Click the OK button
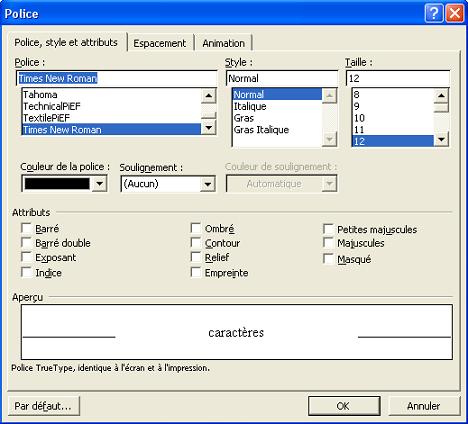Image resolution: width=468 pixels, height=424 pixels. [x=344, y=406]
